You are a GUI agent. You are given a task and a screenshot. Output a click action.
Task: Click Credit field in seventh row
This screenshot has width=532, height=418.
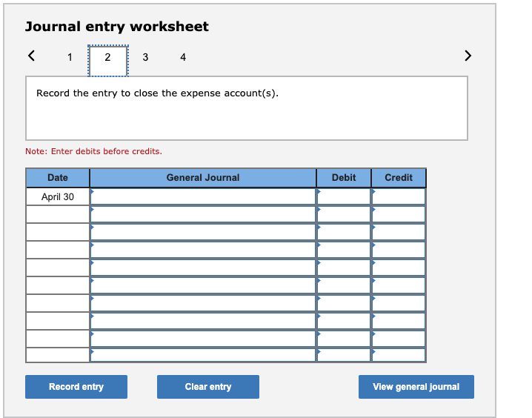[399, 303]
